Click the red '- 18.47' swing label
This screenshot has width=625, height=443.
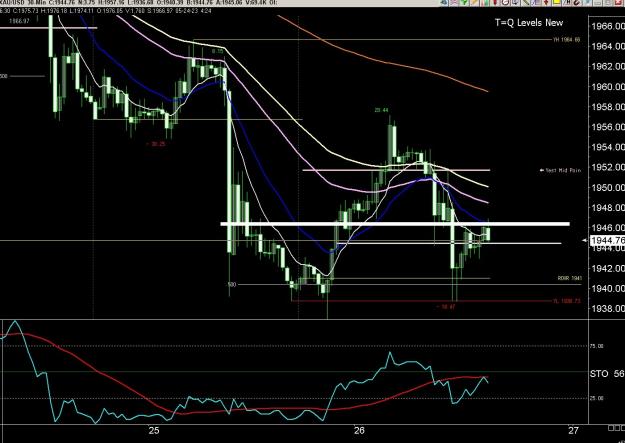[x=446, y=307]
